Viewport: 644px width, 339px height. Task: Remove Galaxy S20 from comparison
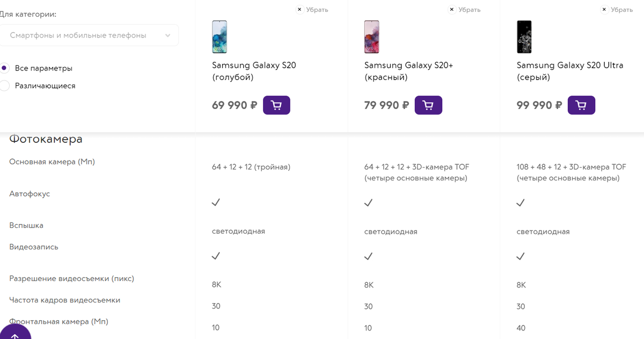313,10
